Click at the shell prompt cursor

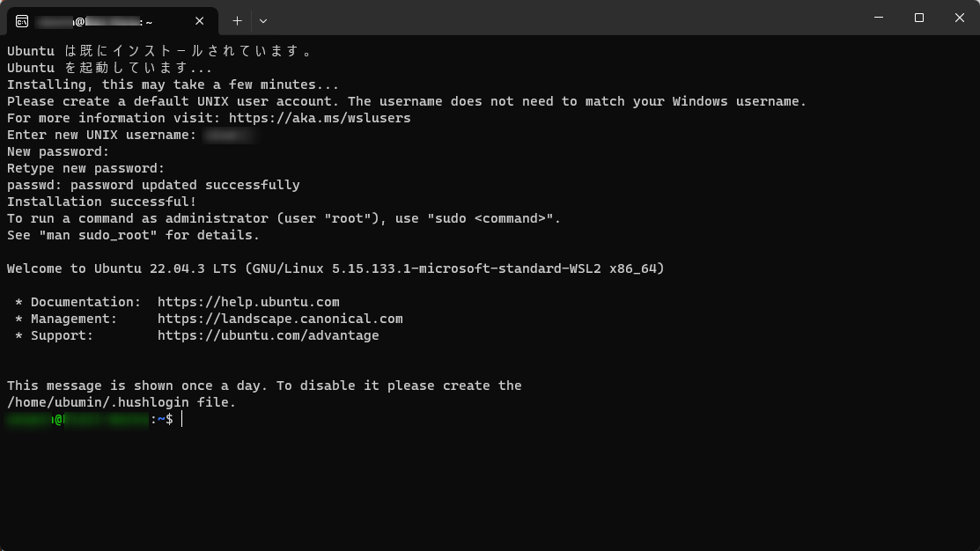(182, 419)
